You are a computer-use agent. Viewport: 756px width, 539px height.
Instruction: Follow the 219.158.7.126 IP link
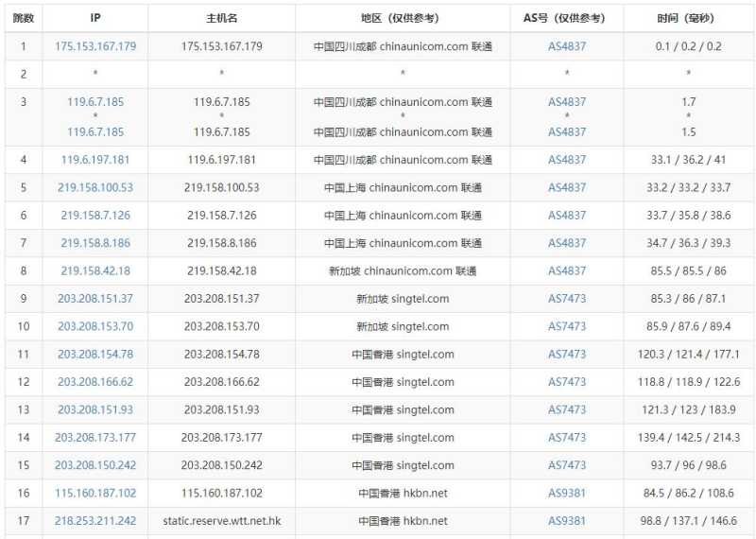click(95, 216)
